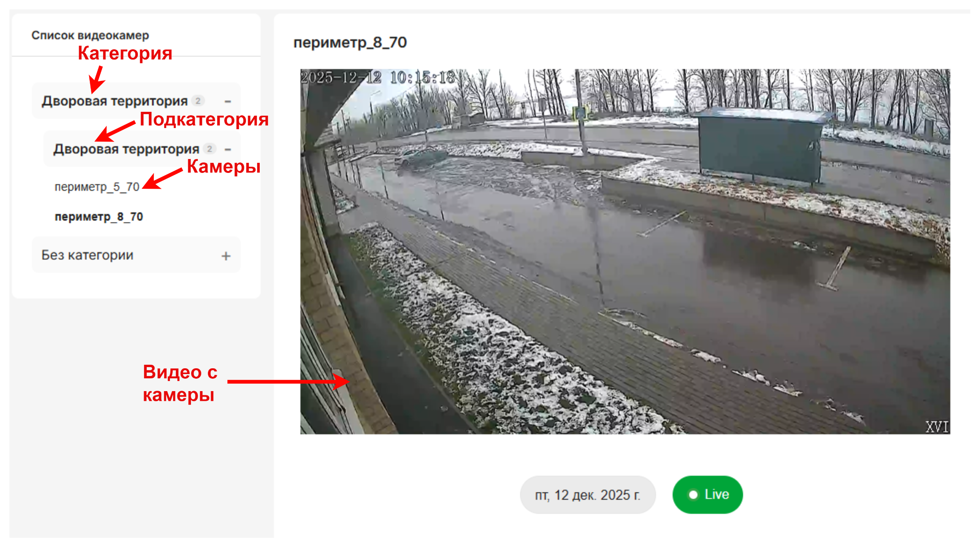The image size is (980, 547).
Task: Select the nested Дворовая территория subcategory row
Action: pos(142,149)
